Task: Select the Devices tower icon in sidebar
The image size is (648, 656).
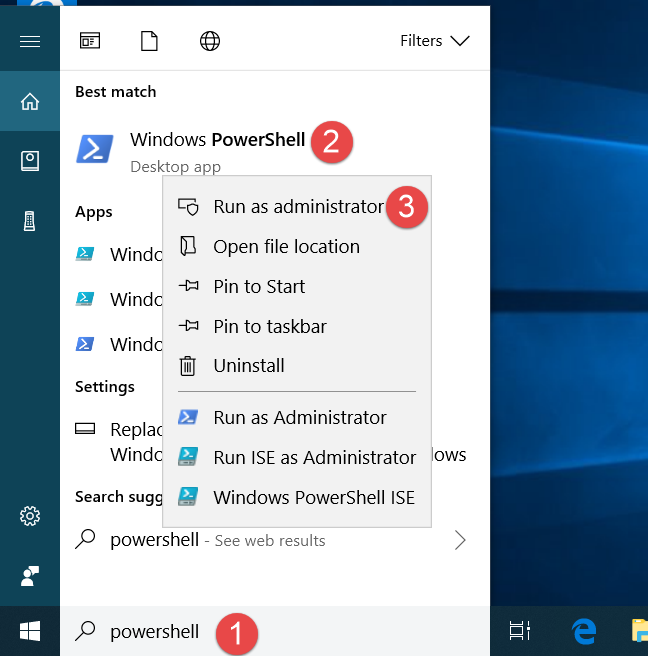Action: click(29, 221)
